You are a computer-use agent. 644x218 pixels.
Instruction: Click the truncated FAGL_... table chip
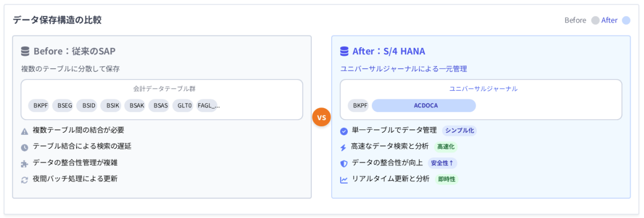tap(208, 106)
